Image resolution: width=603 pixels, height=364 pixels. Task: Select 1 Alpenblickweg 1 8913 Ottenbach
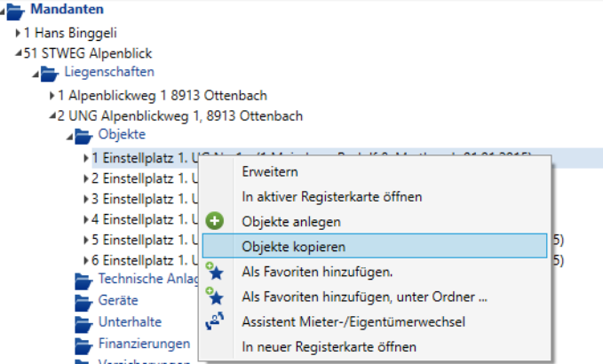point(163,95)
